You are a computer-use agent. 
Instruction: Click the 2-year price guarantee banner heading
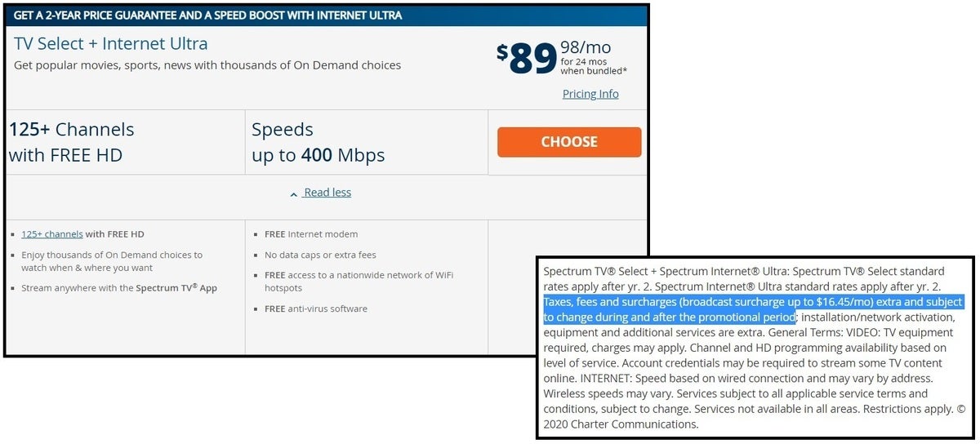[207, 15]
